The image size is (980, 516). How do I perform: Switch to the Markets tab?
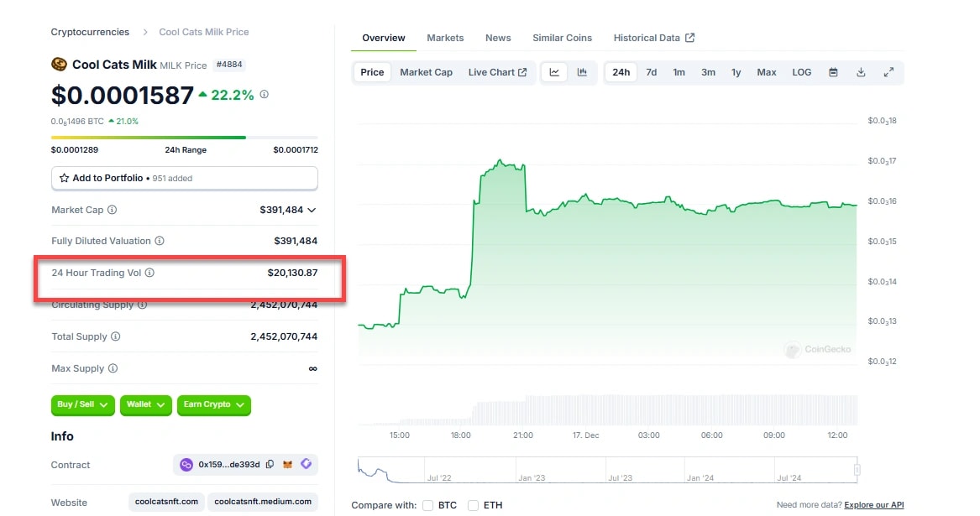445,38
